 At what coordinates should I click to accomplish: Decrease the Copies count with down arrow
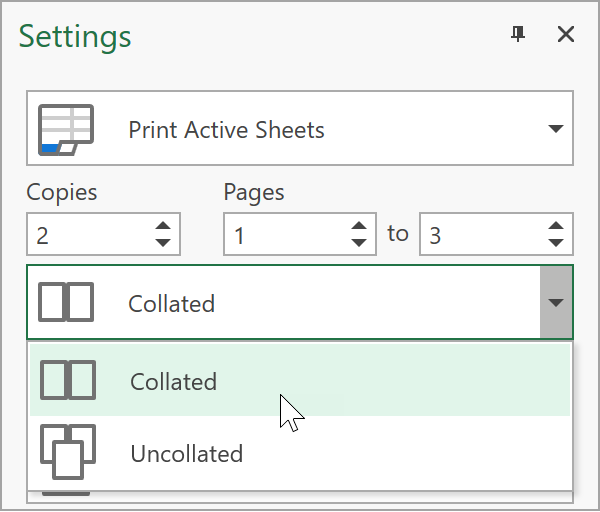(x=163, y=243)
